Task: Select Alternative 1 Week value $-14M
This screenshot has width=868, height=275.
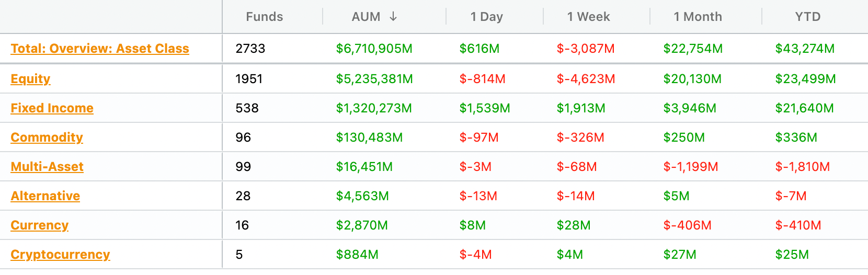Action: tap(576, 196)
